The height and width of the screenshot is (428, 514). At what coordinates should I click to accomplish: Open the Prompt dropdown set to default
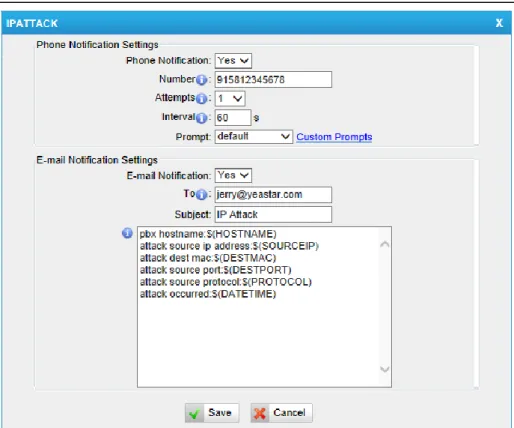click(x=254, y=137)
